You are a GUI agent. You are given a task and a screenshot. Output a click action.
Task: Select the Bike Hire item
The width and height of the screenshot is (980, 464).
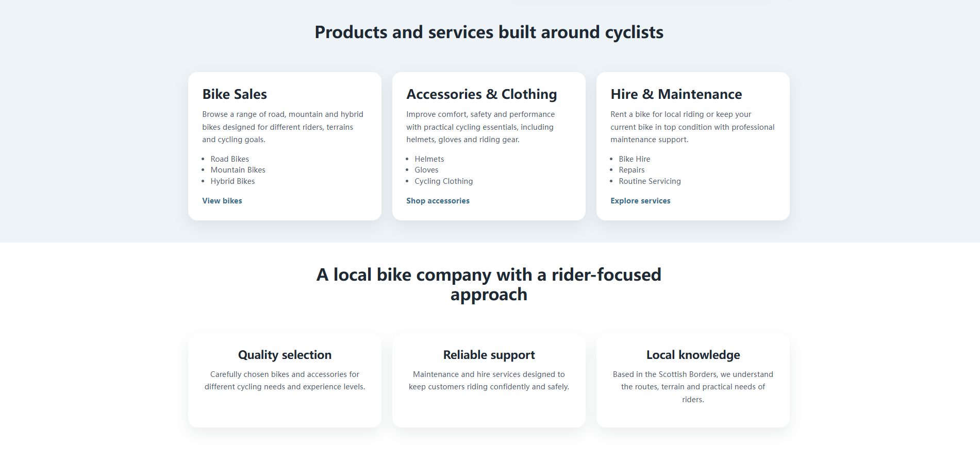click(634, 159)
